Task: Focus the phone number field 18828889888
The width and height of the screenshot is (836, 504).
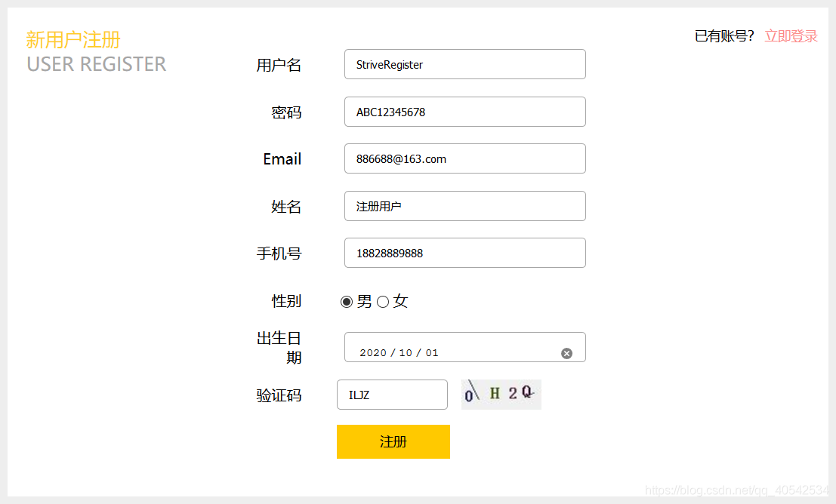Action: (x=465, y=253)
